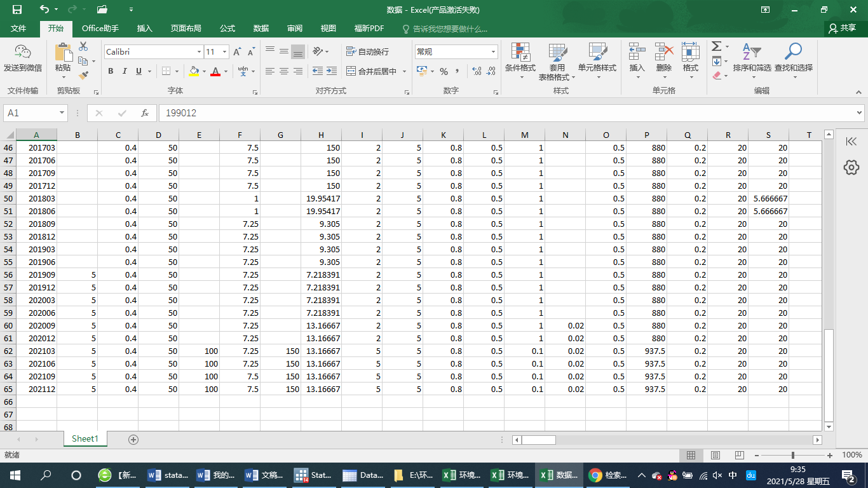
Task: Switch to the 审阅 (Review) tab
Action: (x=295, y=29)
